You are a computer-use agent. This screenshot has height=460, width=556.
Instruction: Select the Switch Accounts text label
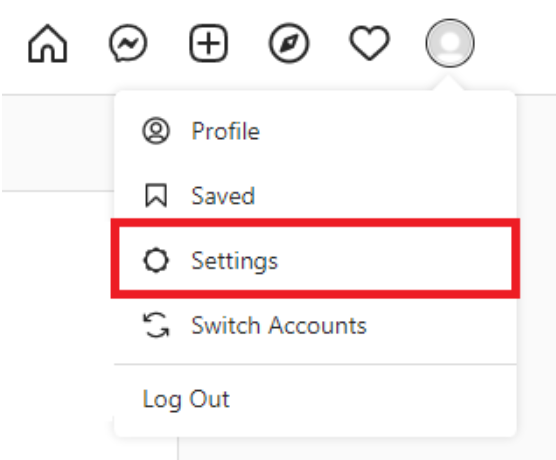(279, 325)
